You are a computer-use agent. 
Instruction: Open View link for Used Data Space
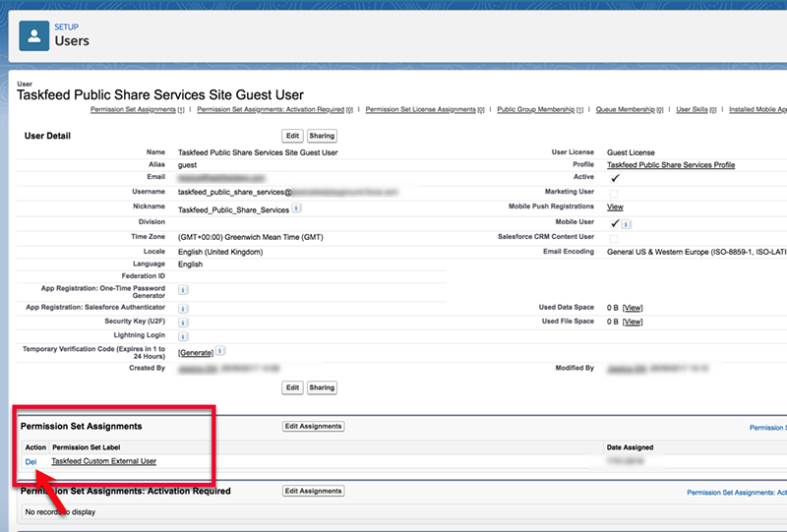tap(633, 308)
